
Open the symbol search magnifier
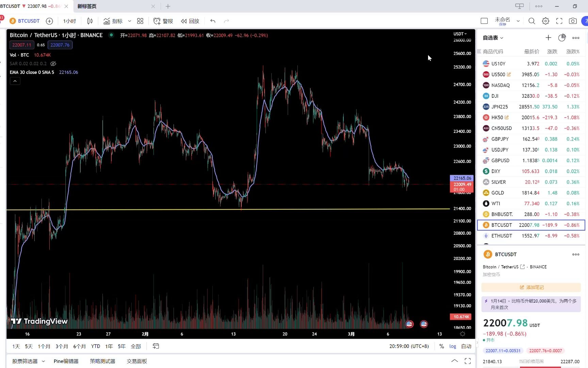coord(532,21)
